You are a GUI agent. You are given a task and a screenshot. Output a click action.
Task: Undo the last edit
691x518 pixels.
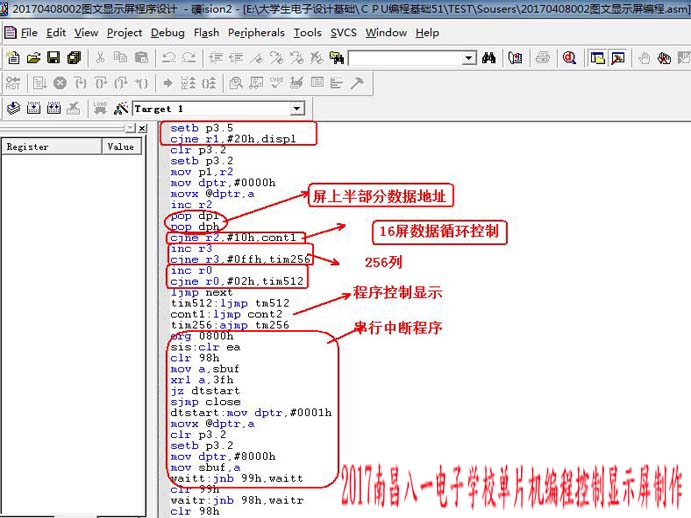coord(168,58)
